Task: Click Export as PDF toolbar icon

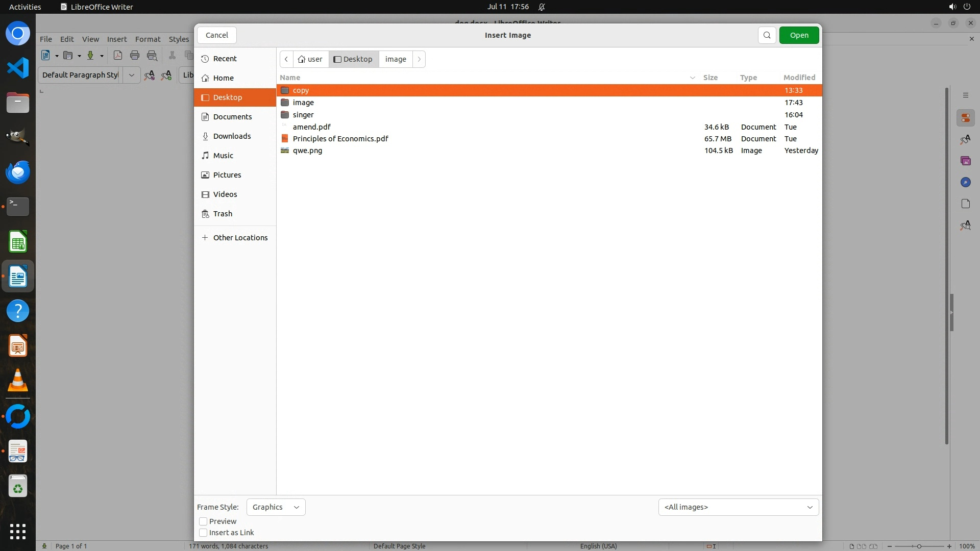Action: pos(118,56)
